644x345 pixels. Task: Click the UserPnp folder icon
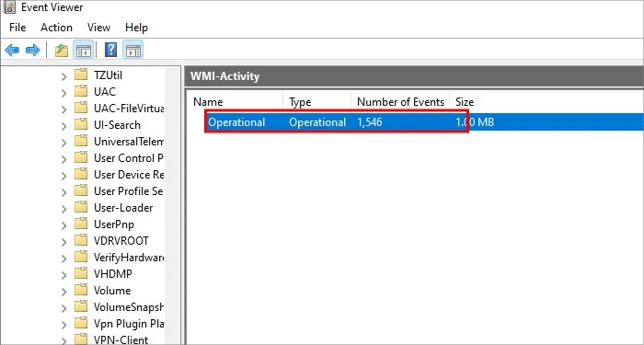(x=81, y=224)
